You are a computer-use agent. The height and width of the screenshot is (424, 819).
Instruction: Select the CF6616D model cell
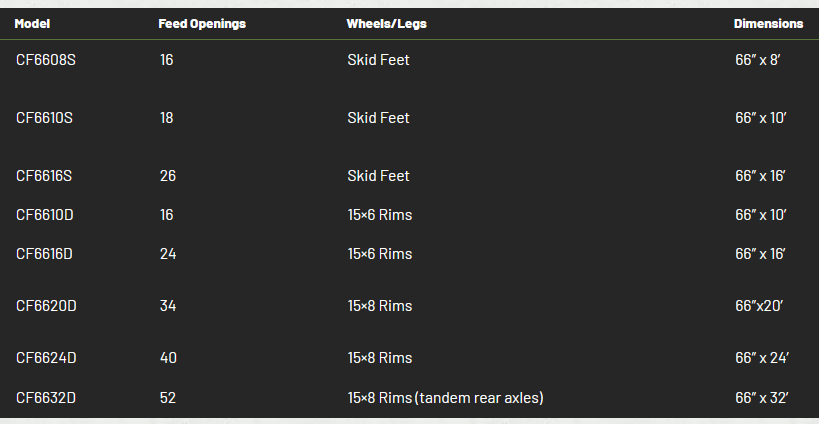pyautogui.click(x=45, y=254)
